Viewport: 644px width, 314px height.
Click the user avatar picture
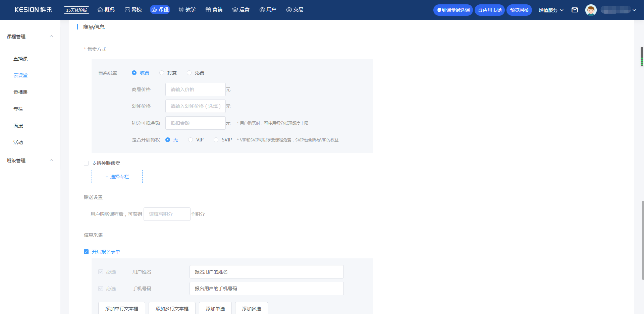click(x=591, y=10)
